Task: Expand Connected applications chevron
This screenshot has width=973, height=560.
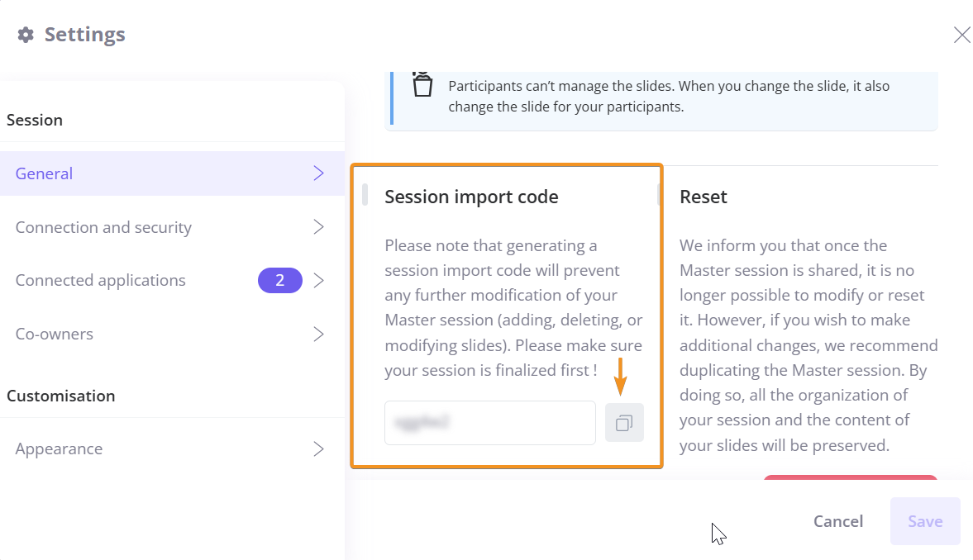Action: coord(318,280)
